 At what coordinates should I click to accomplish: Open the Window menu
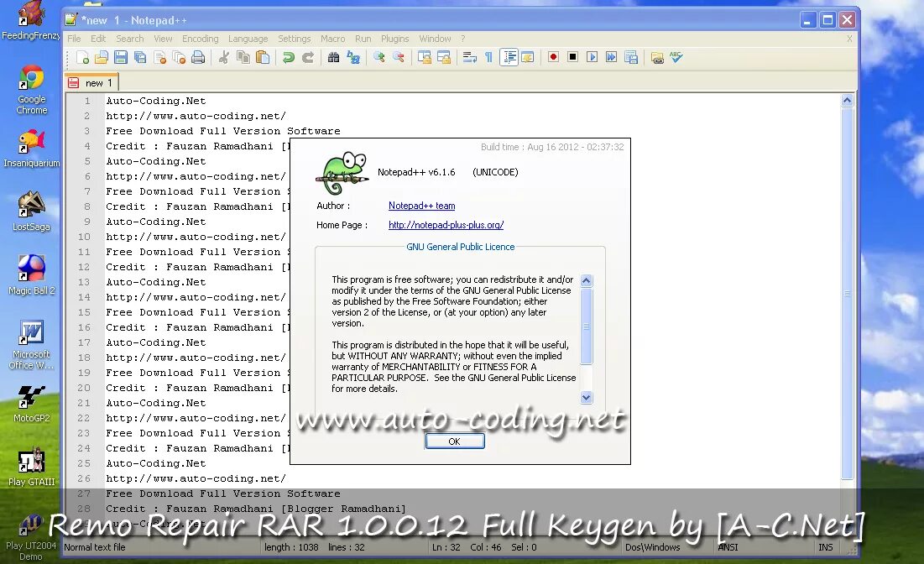(x=435, y=39)
